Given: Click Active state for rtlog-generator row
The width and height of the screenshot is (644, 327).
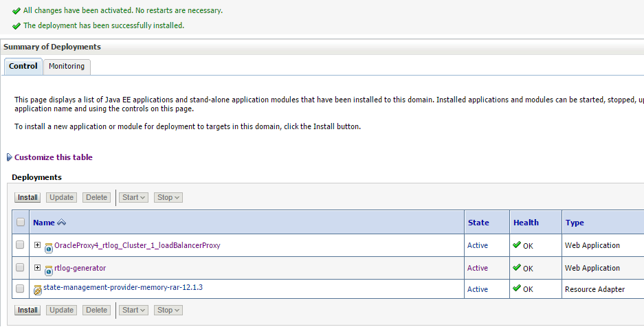Looking at the screenshot, I should [478, 268].
